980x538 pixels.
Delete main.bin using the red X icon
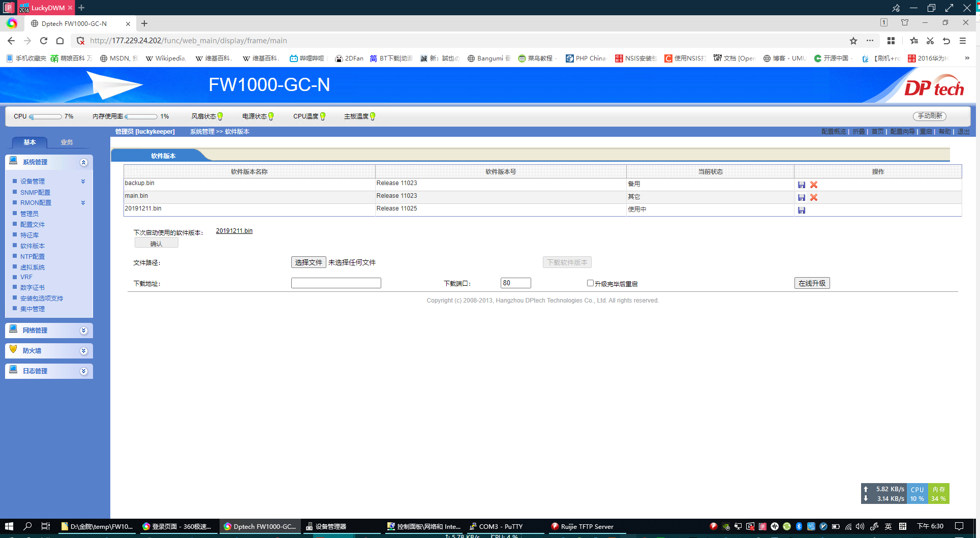point(814,197)
